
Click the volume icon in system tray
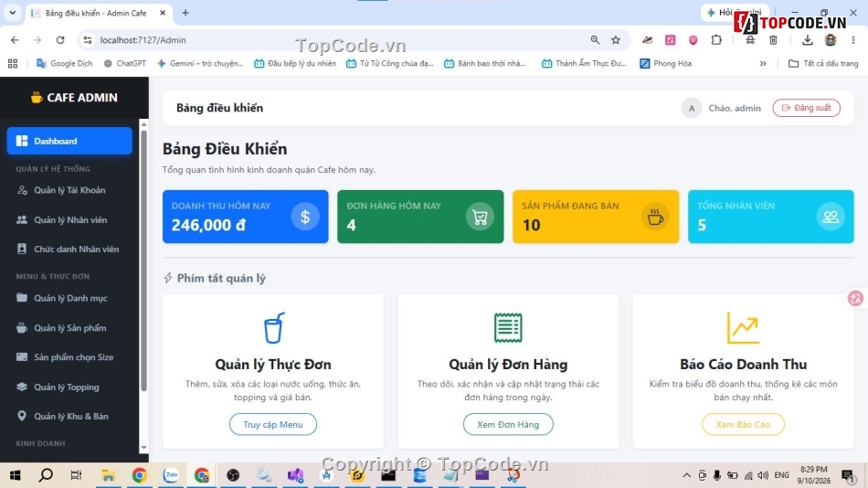point(763,475)
